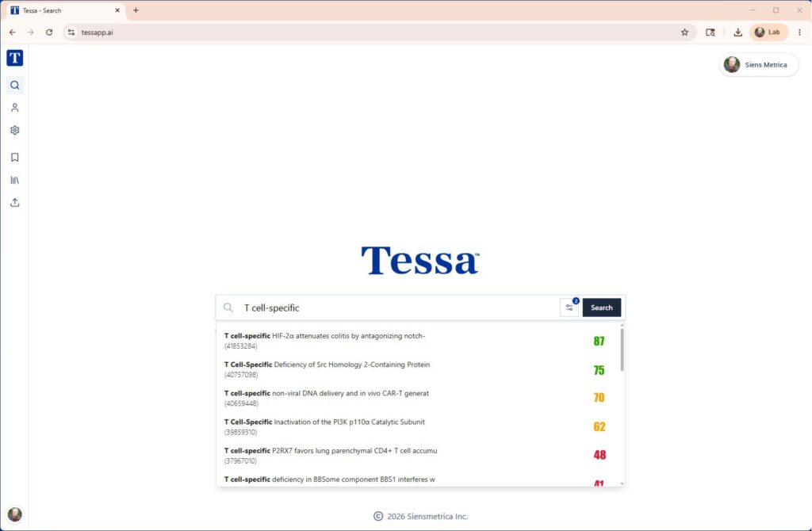Click the magnifier icon in search box
Viewport: 812px width, 531px height.
[x=228, y=308]
